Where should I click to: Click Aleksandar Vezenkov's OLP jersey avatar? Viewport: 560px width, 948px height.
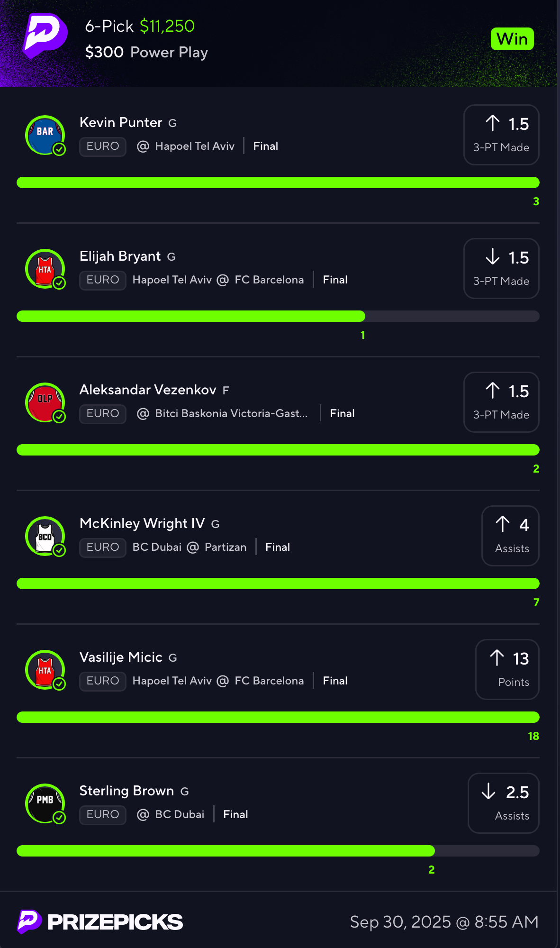45,402
